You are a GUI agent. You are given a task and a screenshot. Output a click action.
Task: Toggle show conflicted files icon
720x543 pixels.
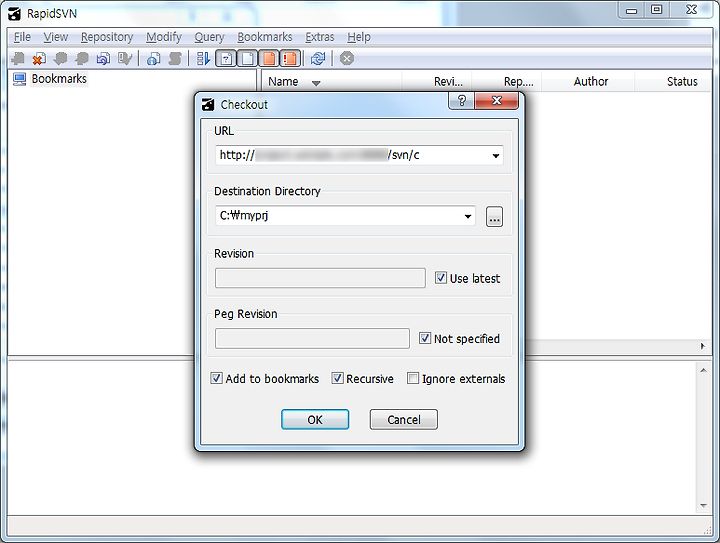[x=290, y=58]
